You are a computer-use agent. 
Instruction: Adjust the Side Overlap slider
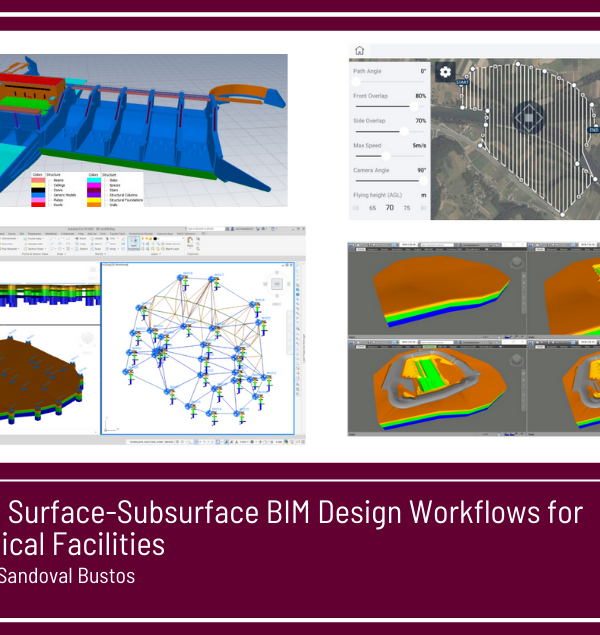click(x=403, y=131)
